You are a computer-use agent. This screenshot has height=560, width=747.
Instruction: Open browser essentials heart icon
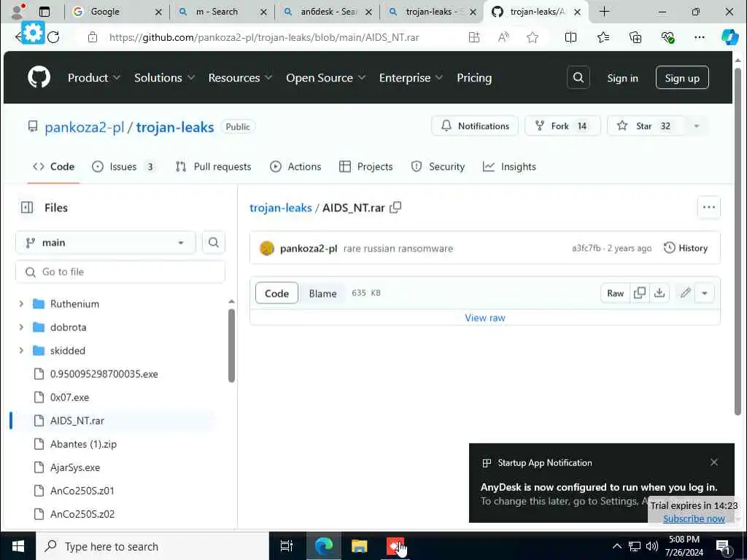point(667,37)
